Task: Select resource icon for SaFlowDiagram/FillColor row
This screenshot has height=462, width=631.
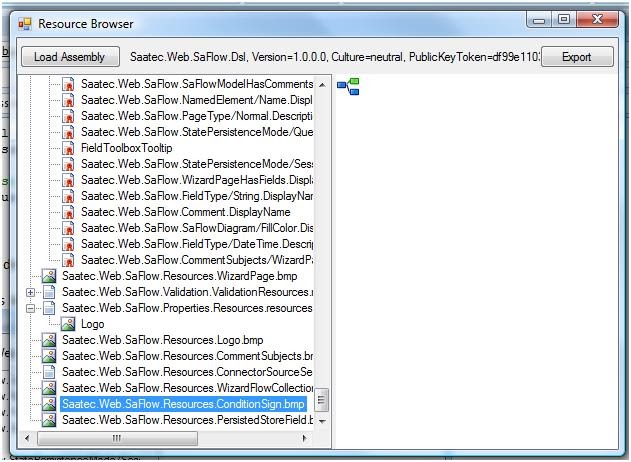Action: tap(68, 228)
